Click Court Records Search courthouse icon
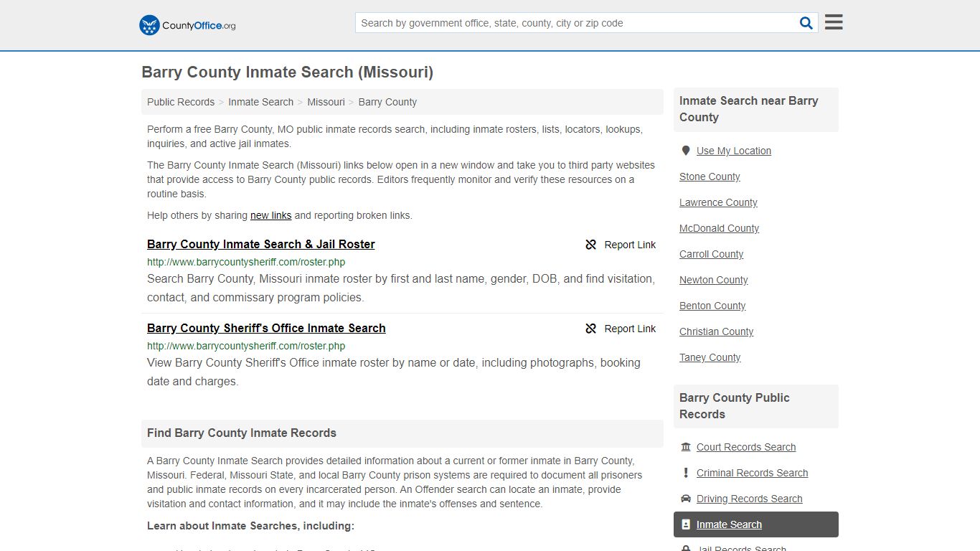The height and width of the screenshot is (551, 980). point(686,447)
